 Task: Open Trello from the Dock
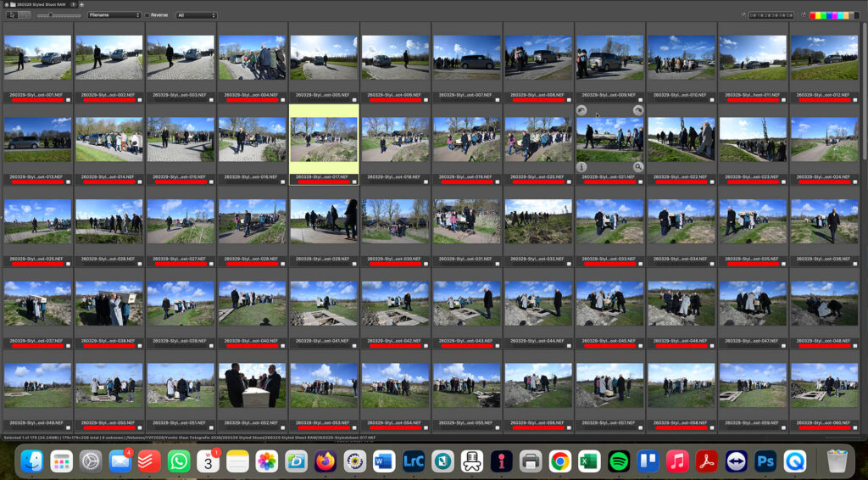pos(648,460)
